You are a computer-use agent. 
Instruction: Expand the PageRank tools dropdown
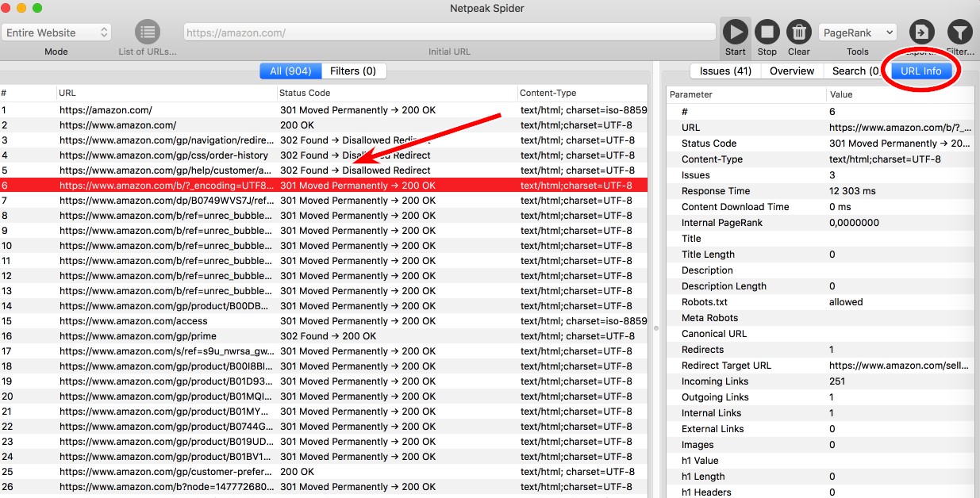coord(857,33)
